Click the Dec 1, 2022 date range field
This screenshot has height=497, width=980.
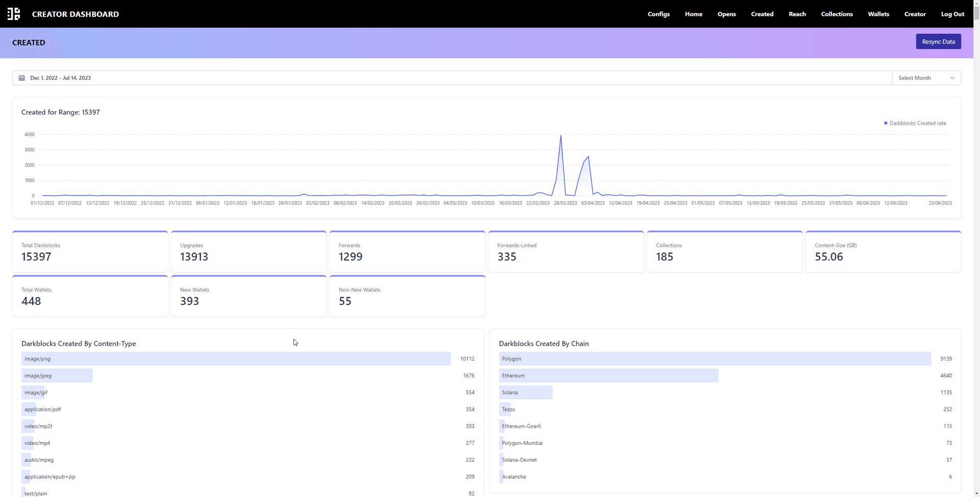(60, 78)
